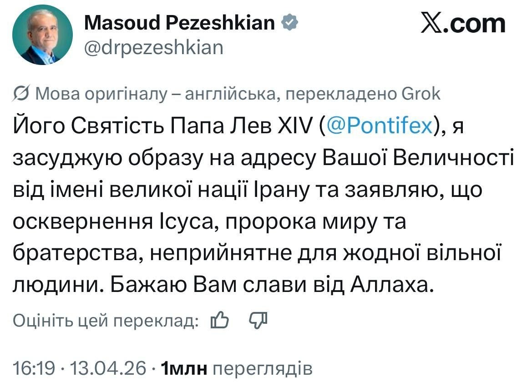The width and height of the screenshot is (532, 392).
Task: Click the blue verified badge
Action: [289, 22]
